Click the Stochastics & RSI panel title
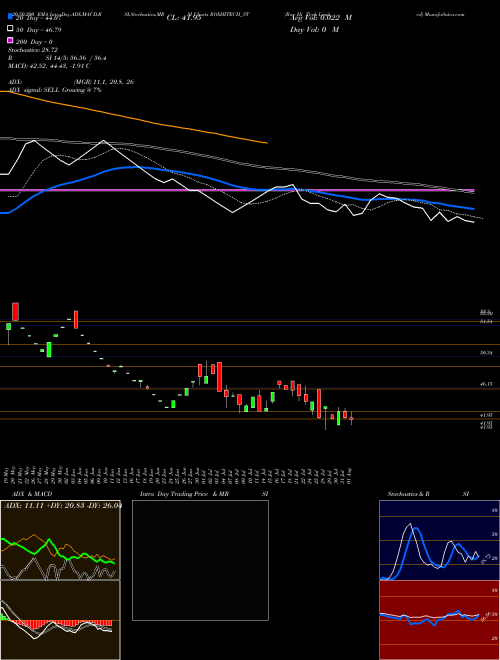This screenshot has height=660, width=500. tap(428, 494)
